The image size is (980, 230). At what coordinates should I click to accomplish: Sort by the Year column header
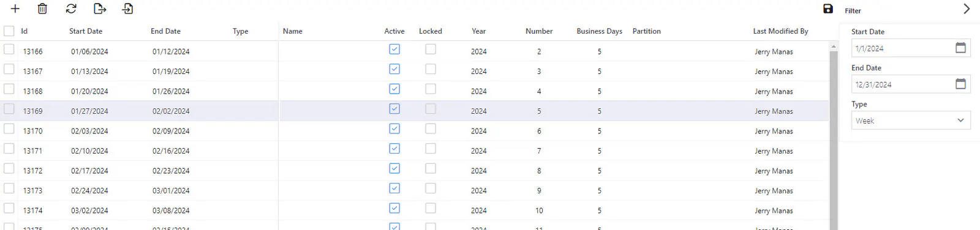coord(479,31)
